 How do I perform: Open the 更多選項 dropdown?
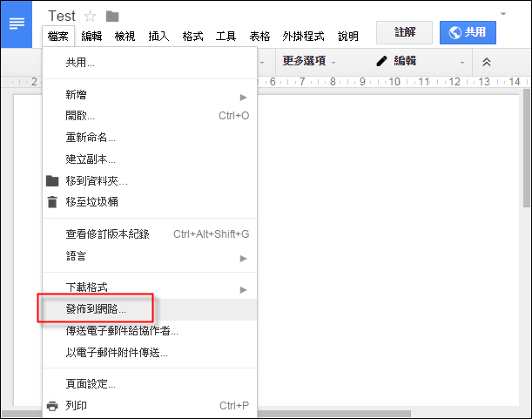coord(309,61)
